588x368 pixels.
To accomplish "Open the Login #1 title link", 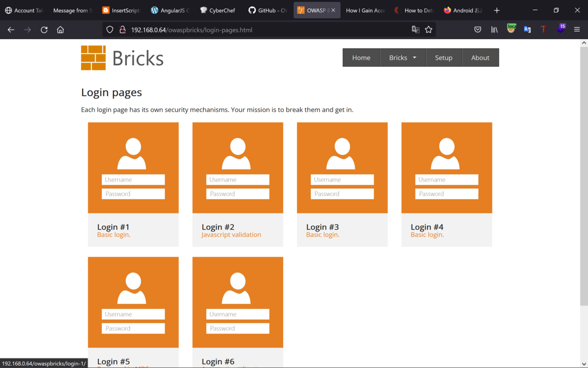I will (113, 227).
